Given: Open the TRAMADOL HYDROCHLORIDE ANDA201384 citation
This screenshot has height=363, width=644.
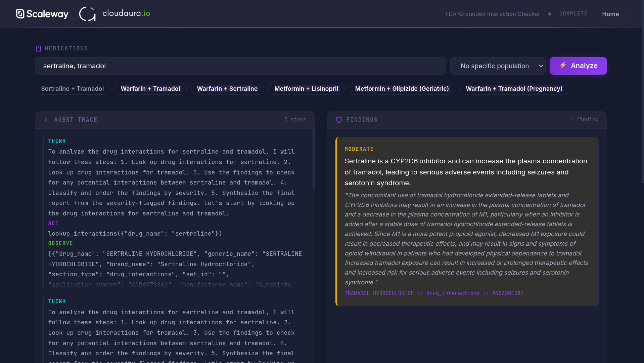Looking at the screenshot, I should click(434, 293).
